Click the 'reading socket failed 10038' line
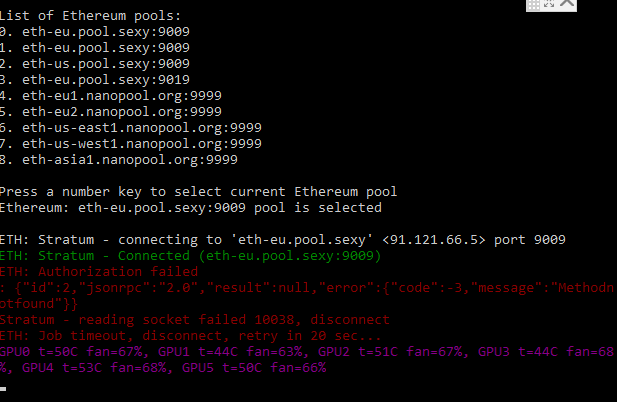The height and width of the screenshot is (402, 618). [x=195, y=320]
